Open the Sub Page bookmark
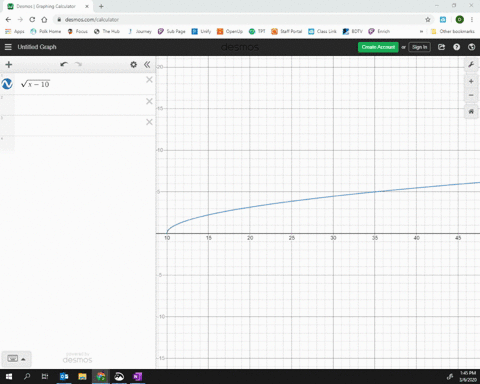This screenshot has width=480, height=384. [172, 31]
